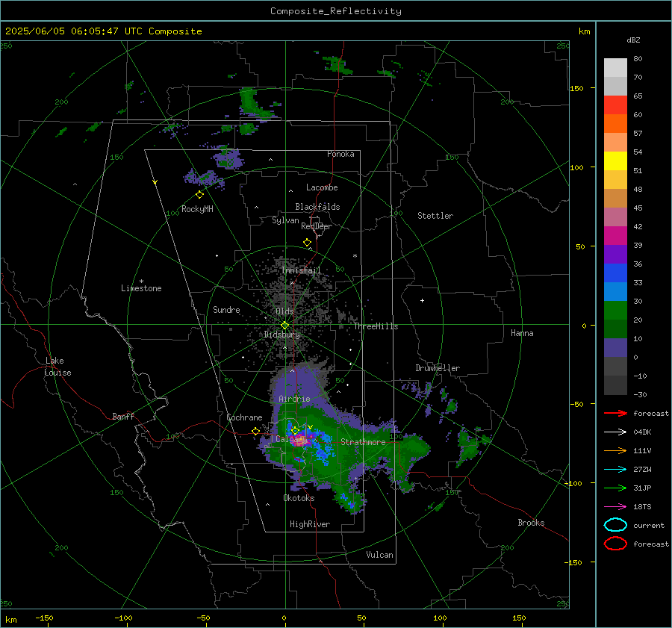Click the cyan current ellipse legend icon
This screenshot has width=672, height=628.
[615, 525]
